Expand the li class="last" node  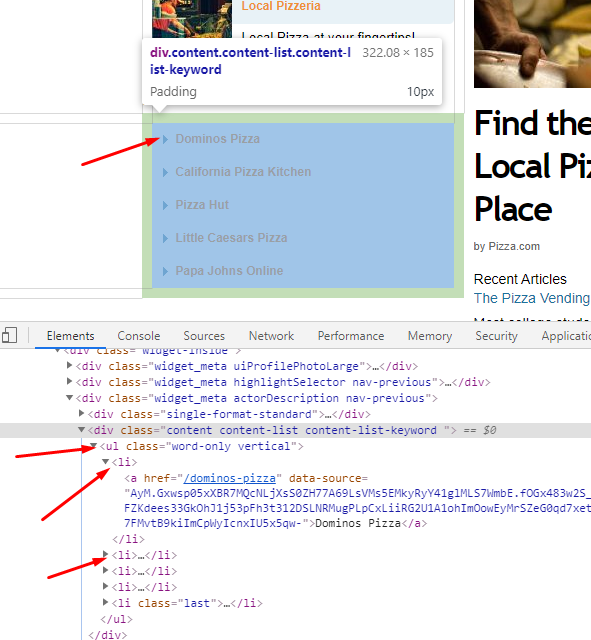(x=105, y=602)
